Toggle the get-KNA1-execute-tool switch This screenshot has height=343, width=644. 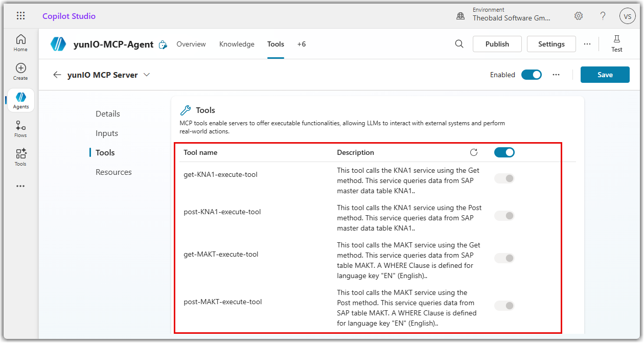point(504,178)
